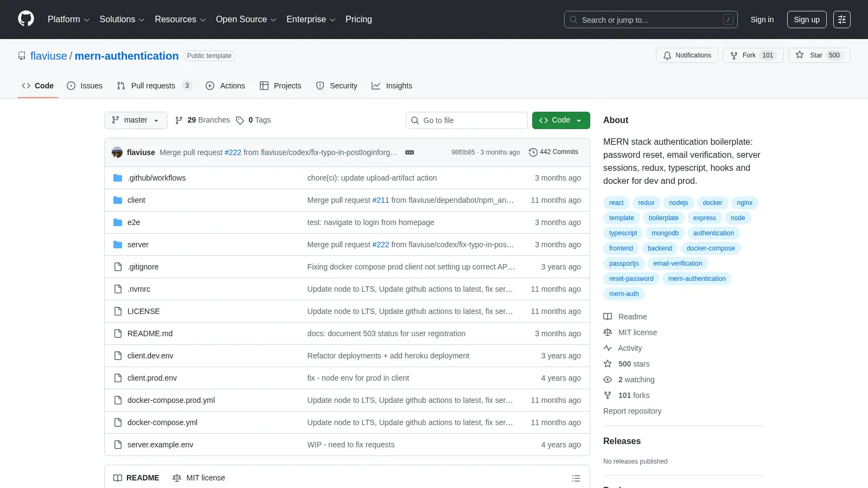
Task: Fork the repository with the Fork button
Action: (752, 55)
